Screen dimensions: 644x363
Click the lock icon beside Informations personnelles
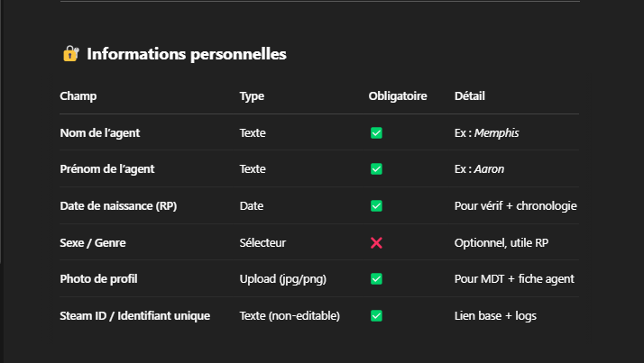tap(70, 54)
